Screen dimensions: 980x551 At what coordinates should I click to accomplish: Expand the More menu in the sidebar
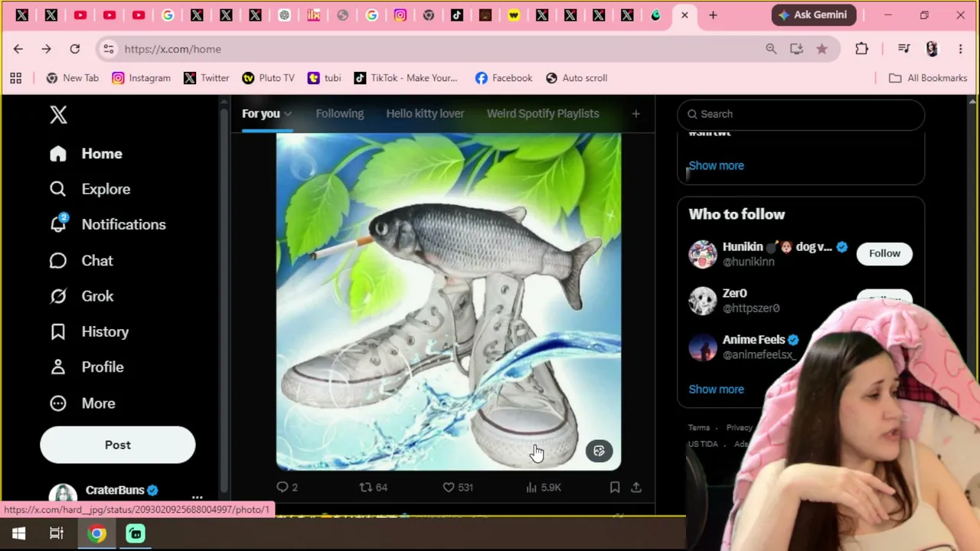coord(83,403)
